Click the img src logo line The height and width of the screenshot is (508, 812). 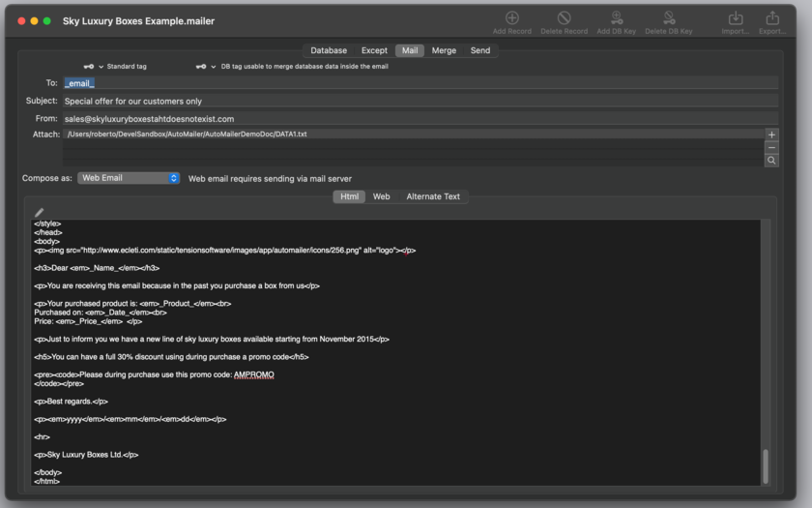(224, 251)
